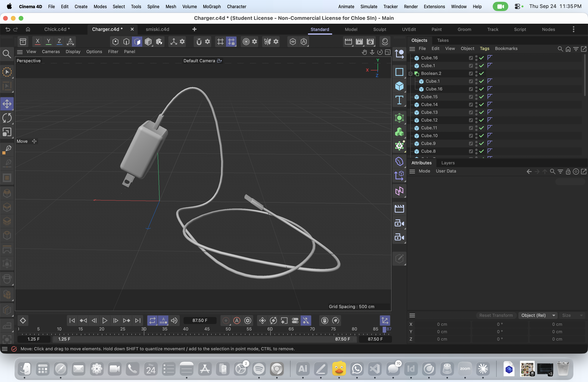Toggle the snap magnet icon
Image resolution: width=588 pixels, height=382 pixels.
(199, 41)
